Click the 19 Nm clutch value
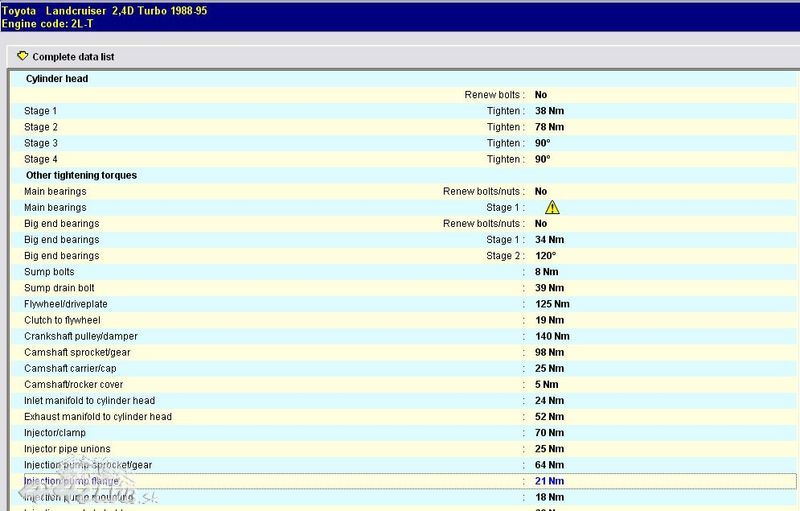Image resolution: width=800 pixels, height=511 pixels. tap(549, 320)
